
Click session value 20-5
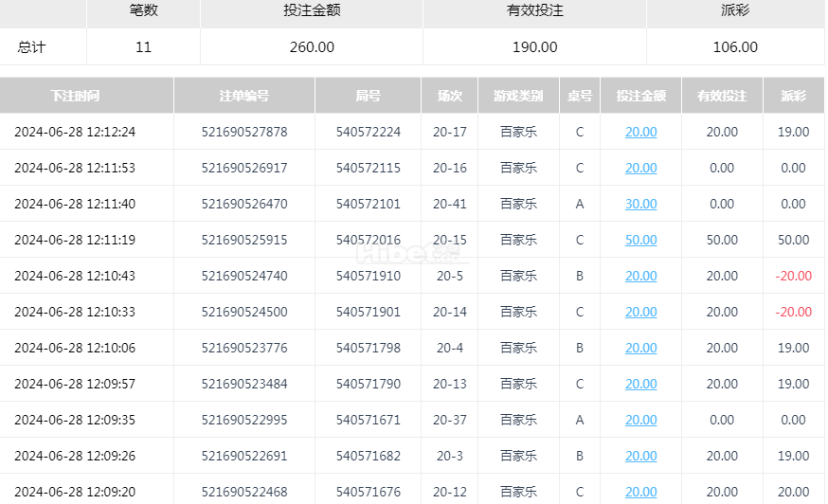449,276
